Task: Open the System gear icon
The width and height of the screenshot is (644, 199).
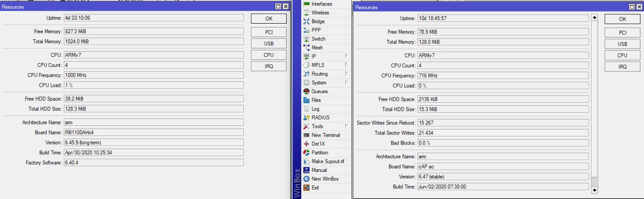Action: [x=307, y=83]
